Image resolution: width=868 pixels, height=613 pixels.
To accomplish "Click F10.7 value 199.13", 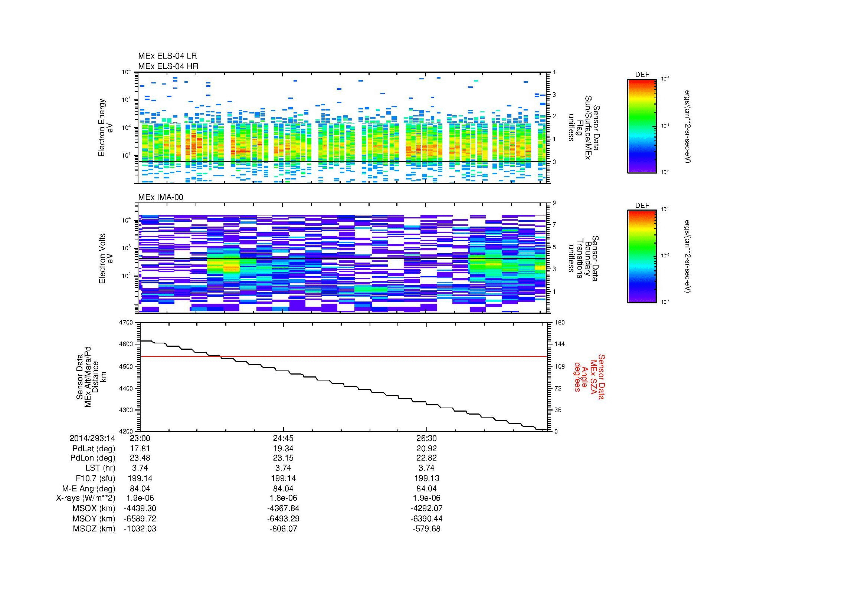I will (426, 478).
